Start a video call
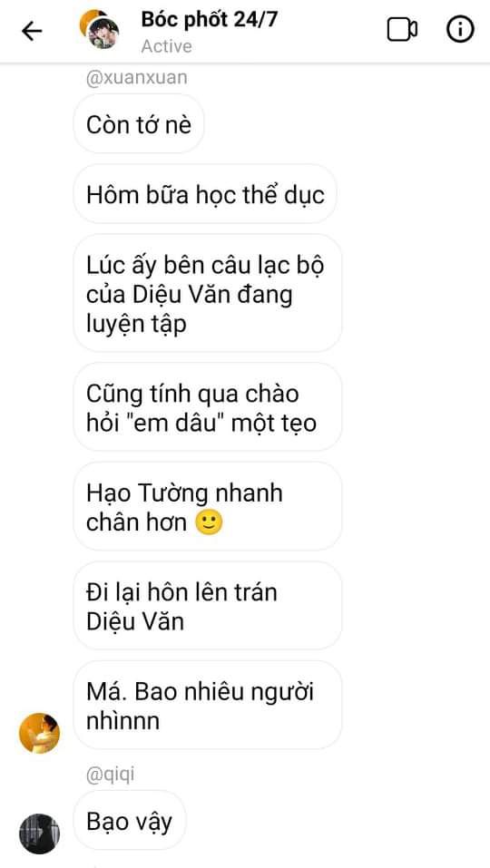Image resolution: width=490 pixels, height=868 pixels. tap(402, 30)
